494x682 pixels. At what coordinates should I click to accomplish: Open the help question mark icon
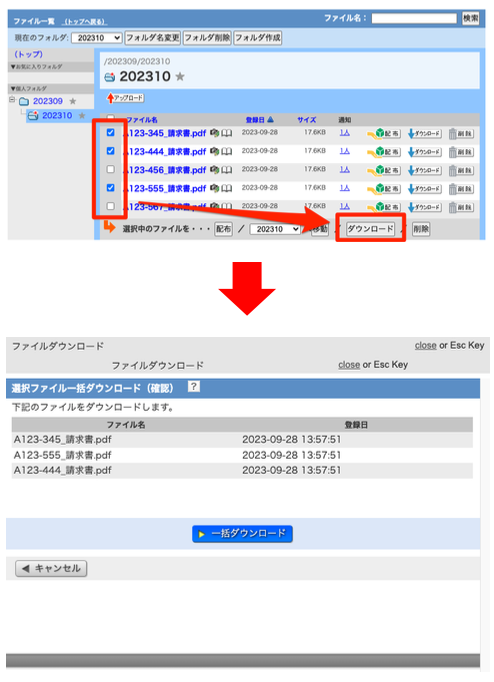pyautogui.click(x=194, y=386)
